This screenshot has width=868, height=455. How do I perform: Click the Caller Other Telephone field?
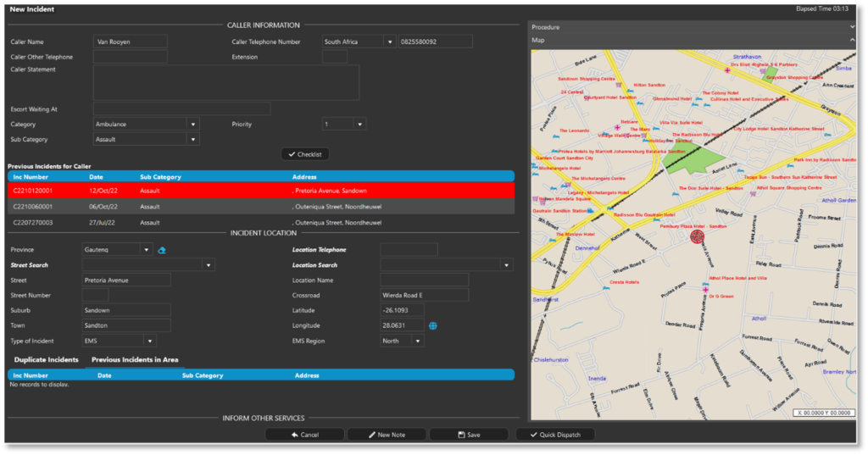coord(130,57)
